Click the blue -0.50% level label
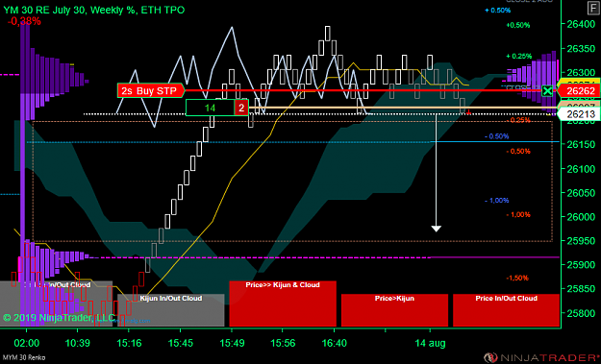The width and height of the screenshot is (601, 364). [497, 136]
